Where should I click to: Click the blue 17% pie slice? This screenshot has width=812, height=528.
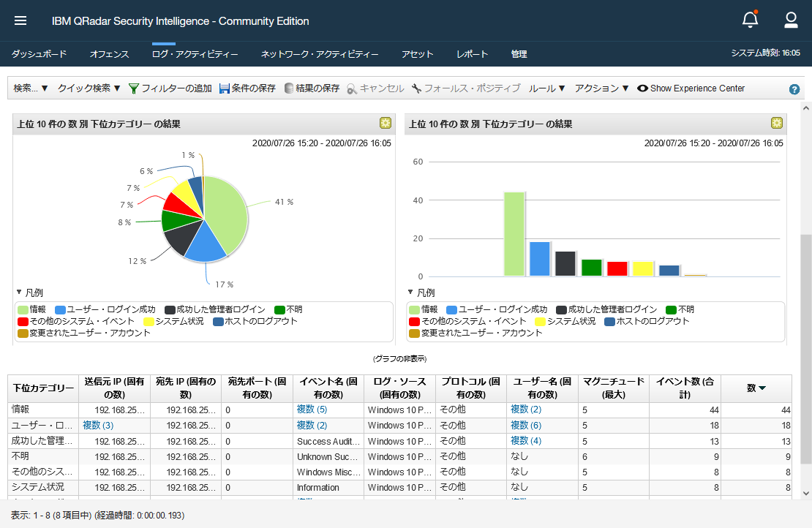(204, 246)
